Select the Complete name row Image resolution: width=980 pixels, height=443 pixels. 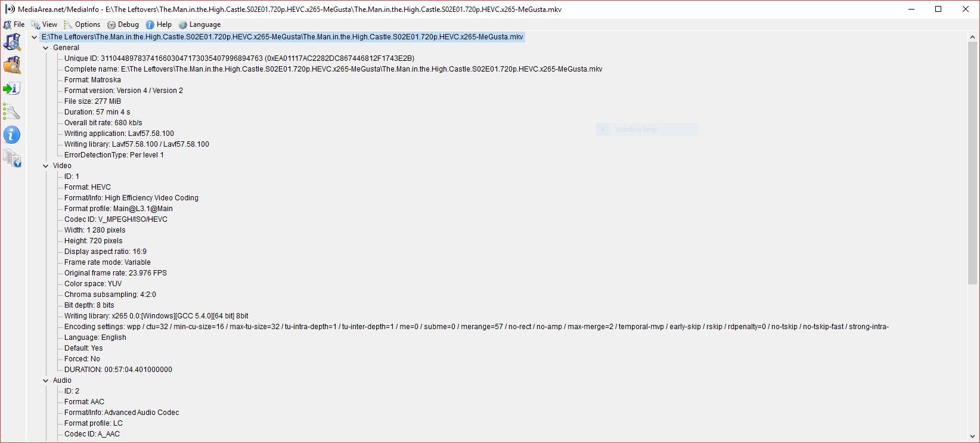coord(333,69)
